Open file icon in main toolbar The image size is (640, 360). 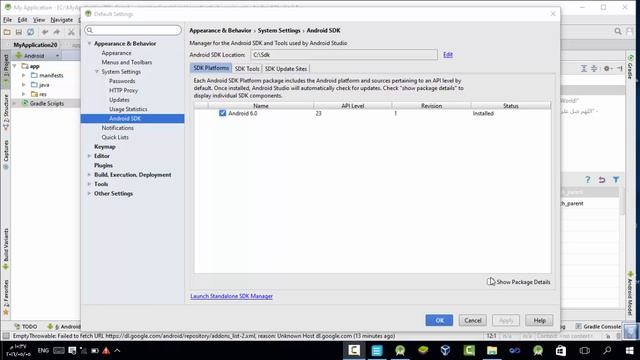click(x=7, y=32)
